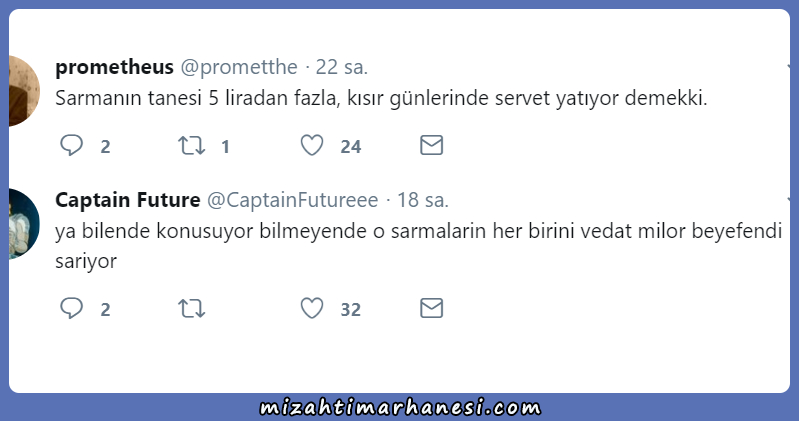The image size is (799, 421).
Task: Share Captain Future's tweet by message
Action: pyautogui.click(x=432, y=308)
